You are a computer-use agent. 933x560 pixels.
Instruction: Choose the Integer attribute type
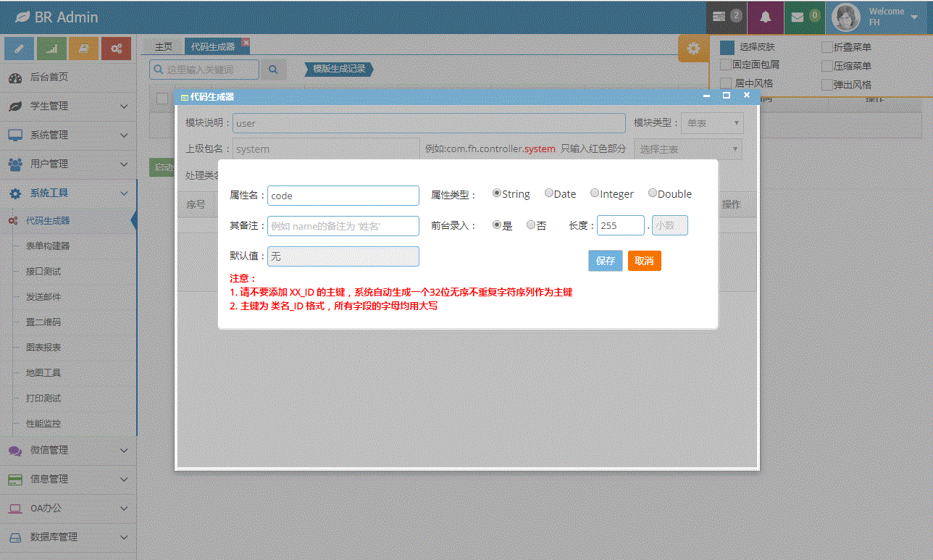click(595, 193)
